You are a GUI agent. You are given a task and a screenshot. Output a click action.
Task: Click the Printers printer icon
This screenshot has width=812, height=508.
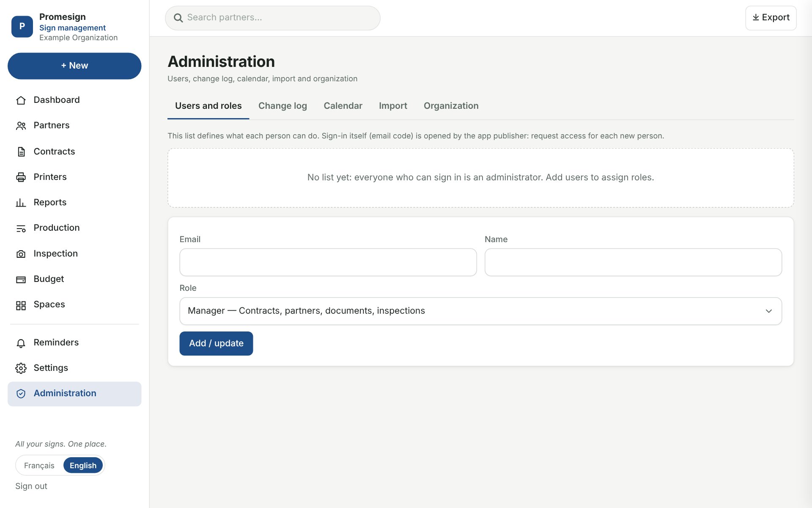(x=21, y=177)
